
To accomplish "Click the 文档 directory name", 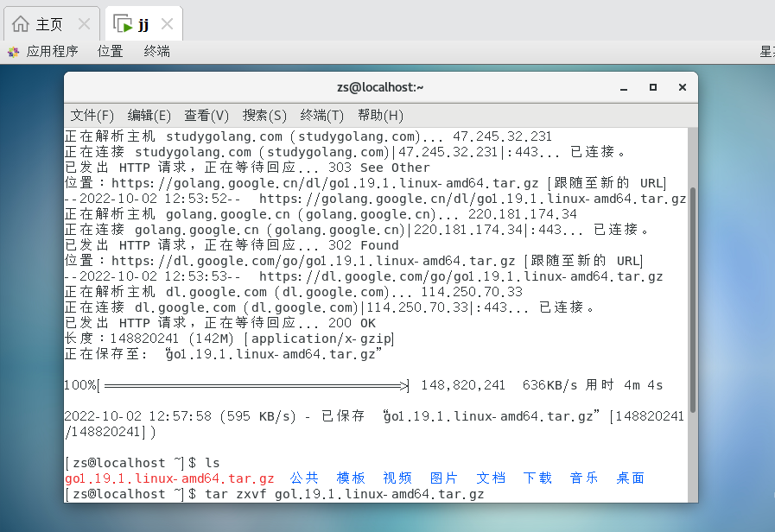I will (491, 478).
